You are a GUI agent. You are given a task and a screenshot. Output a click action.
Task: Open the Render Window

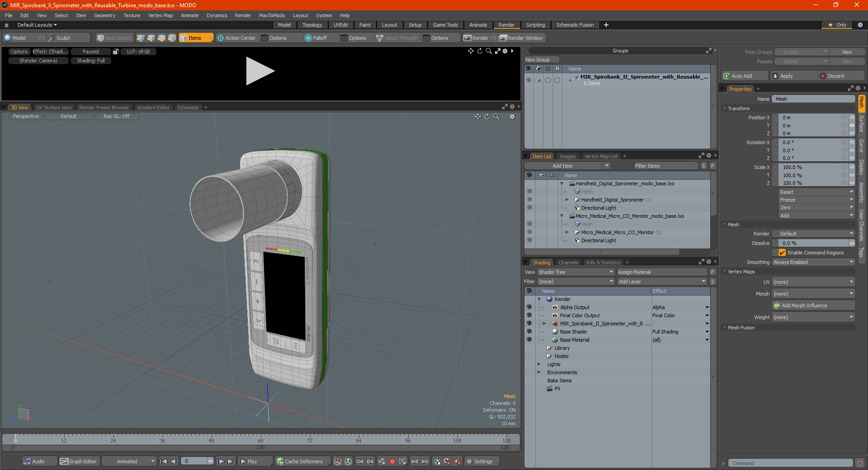[x=521, y=38]
